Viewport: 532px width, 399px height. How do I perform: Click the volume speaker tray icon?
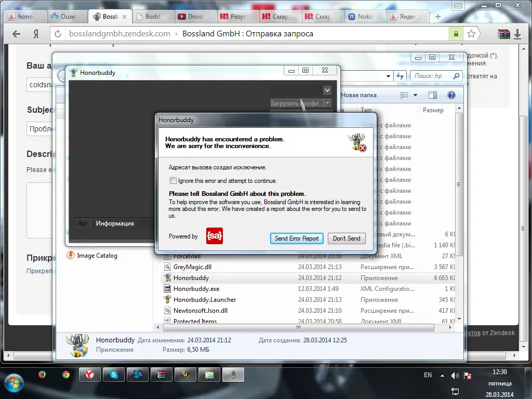click(455, 375)
